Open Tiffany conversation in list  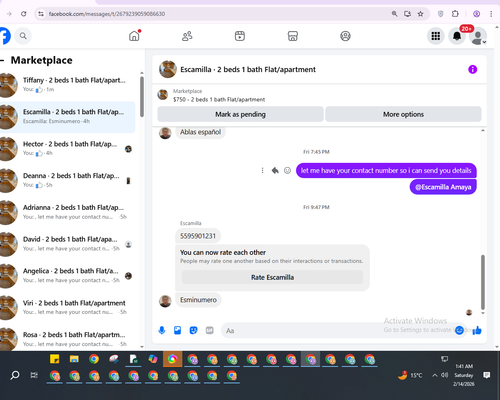pyautogui.click(x=68, y=85)
